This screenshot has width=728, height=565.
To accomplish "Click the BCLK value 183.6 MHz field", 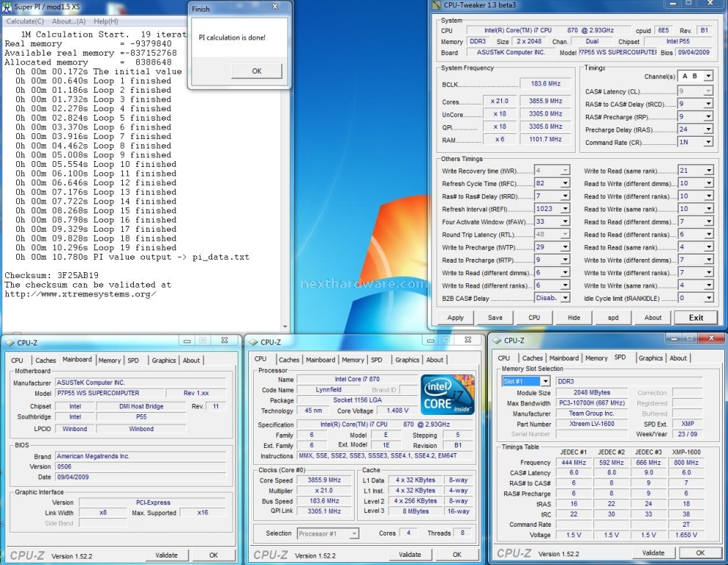I will tap(546, 83).
